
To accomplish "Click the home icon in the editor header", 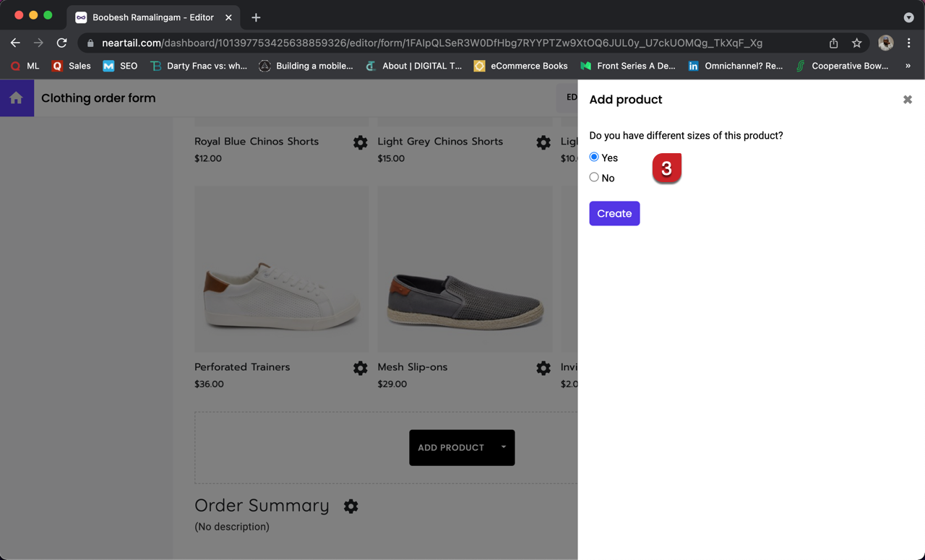I will point(16,98).
